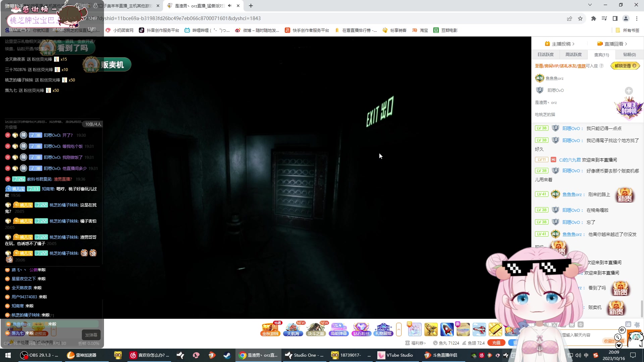Open the 哔哩哔哩 bookmark
This screenshot has width=644, height=362.
[207, 30]
